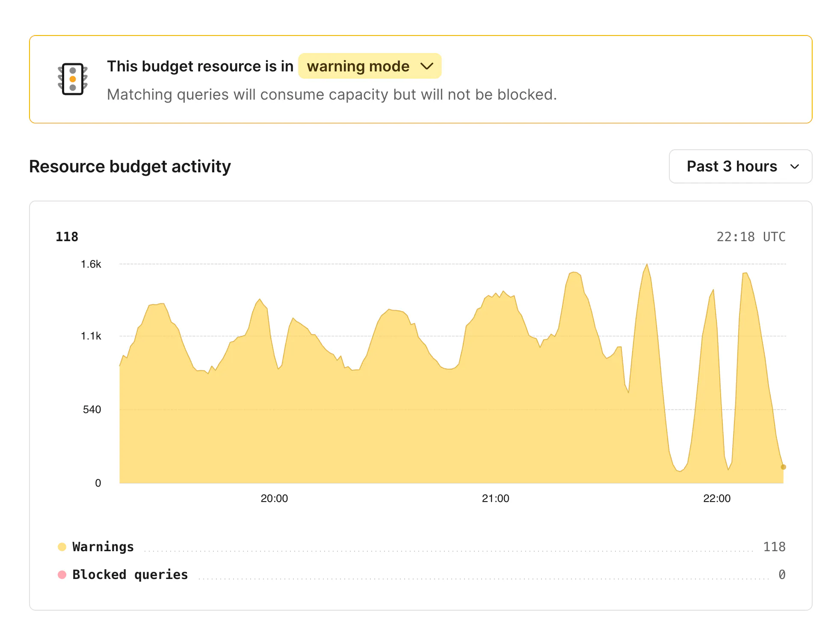Image resolution: width=840 pixels, height=638 pixels.
Task: Click the Warnings count value 118
Action: pos(774,546)
